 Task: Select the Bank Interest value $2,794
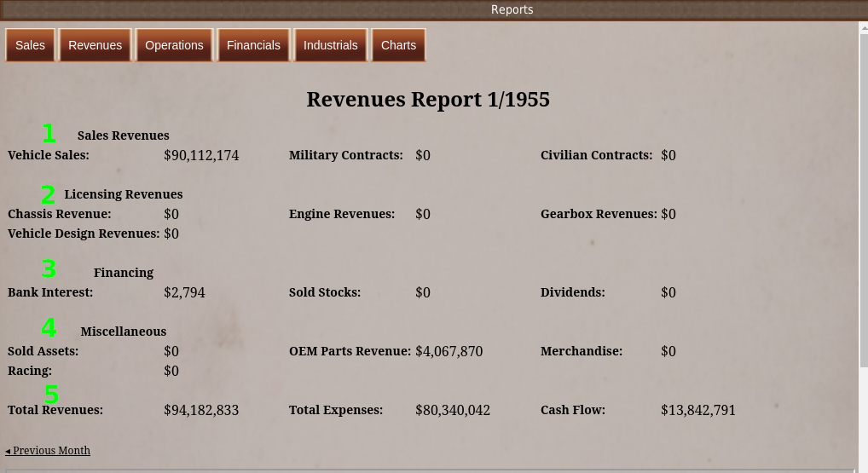(184, 292)
